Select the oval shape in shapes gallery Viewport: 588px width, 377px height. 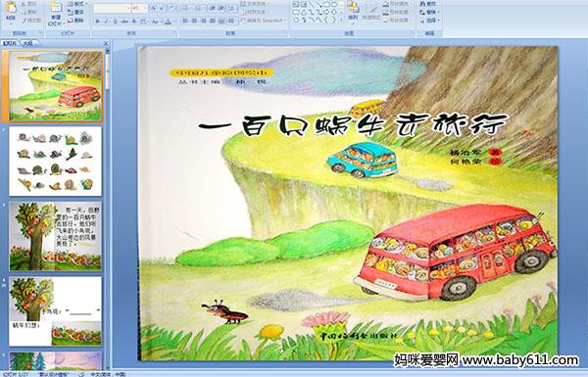(x=334, y=5)
